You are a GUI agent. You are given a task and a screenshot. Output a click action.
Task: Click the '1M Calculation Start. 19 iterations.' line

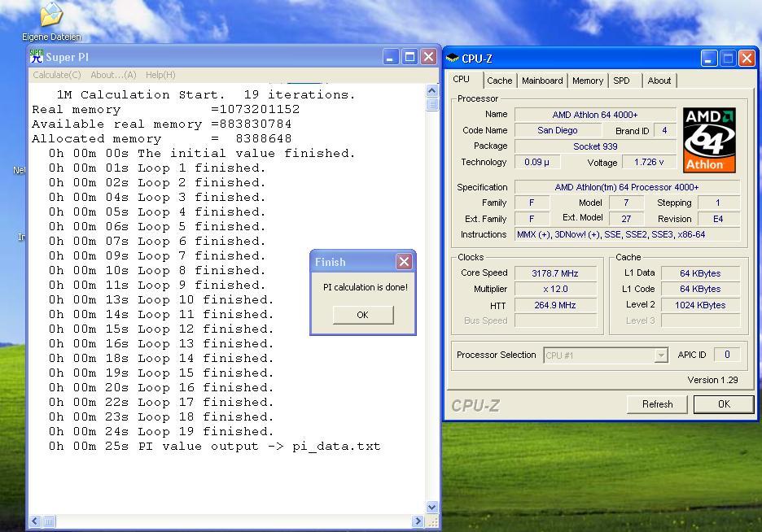click(x=206, y=94)
